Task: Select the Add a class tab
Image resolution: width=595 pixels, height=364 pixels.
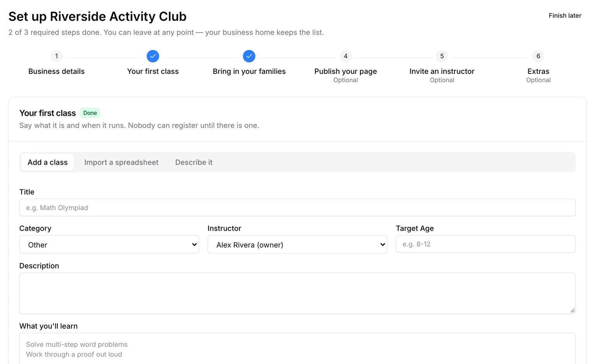Action: (48, 162)
